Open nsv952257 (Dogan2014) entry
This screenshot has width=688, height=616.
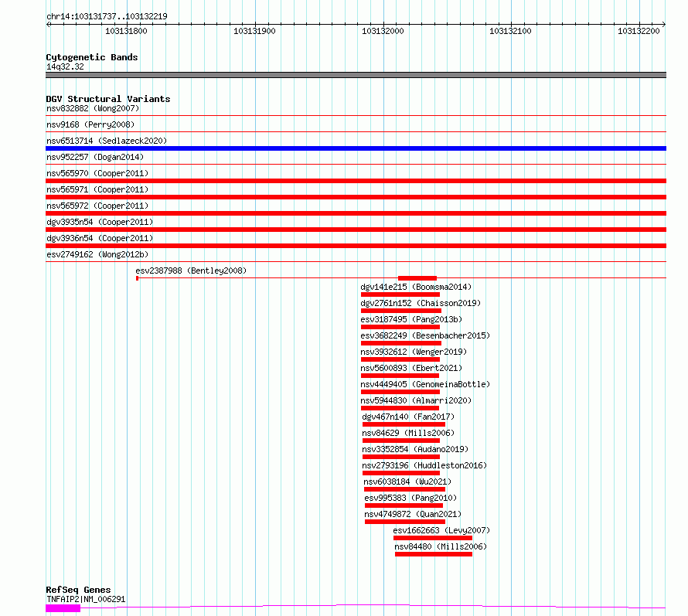coord(95,157)
